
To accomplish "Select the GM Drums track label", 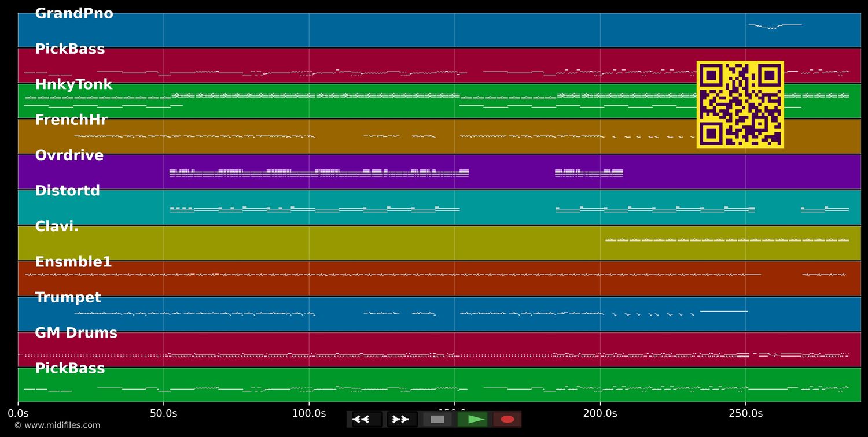I will pyautogui.click(x=76, y=333).
